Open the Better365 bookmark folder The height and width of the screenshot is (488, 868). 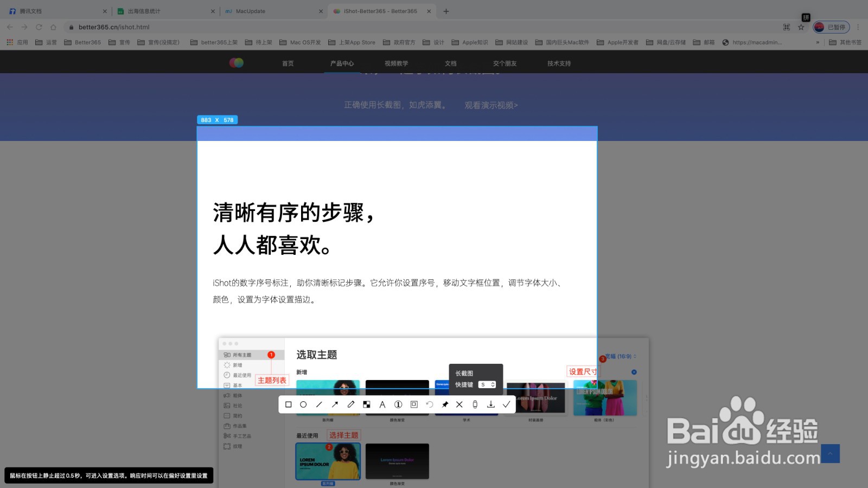click(x=82, y=42)
